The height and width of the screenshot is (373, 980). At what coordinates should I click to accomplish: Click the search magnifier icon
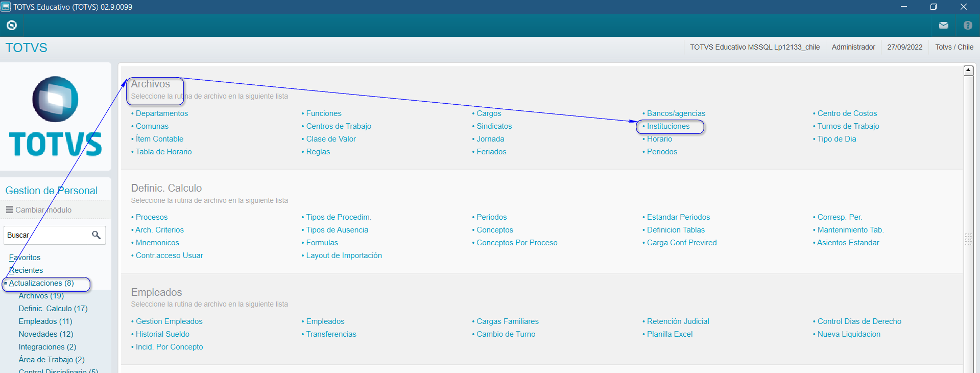(96, 235)
